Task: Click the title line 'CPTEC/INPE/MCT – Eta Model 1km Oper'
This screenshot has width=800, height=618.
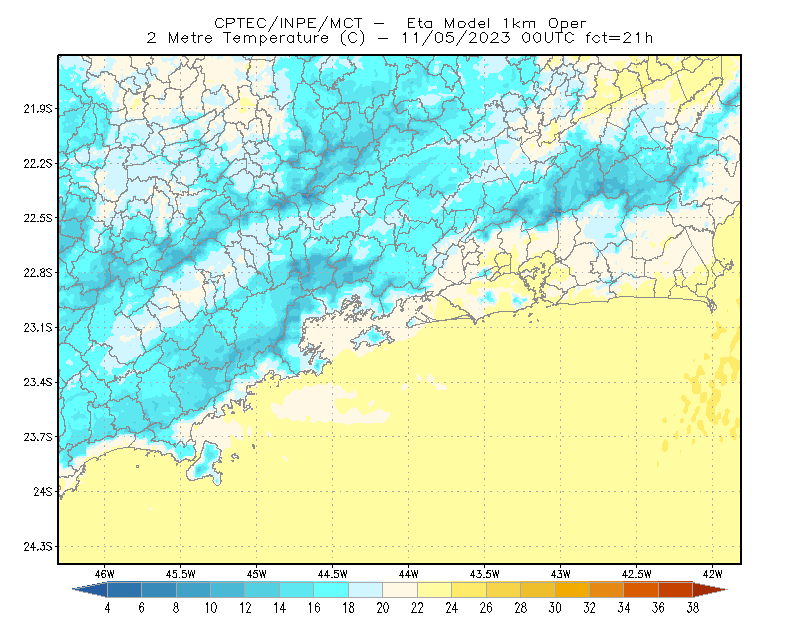Action: (400, 23)
